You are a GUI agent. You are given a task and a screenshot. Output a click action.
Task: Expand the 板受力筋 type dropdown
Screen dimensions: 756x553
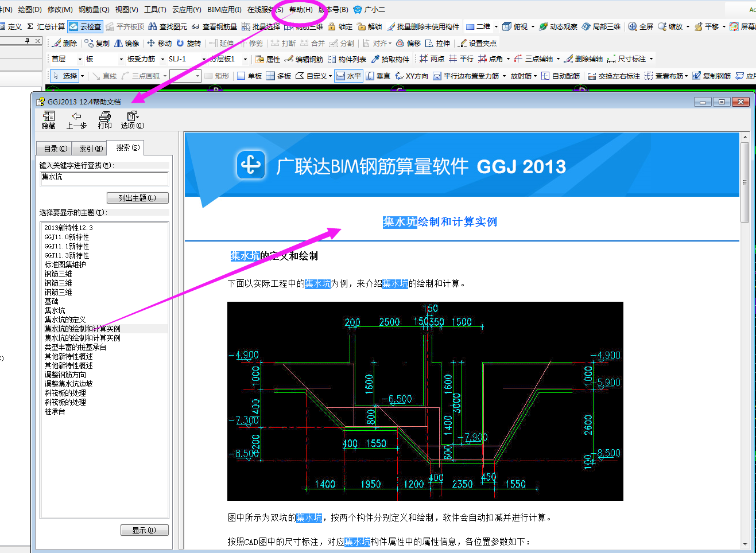coord(162,59)
